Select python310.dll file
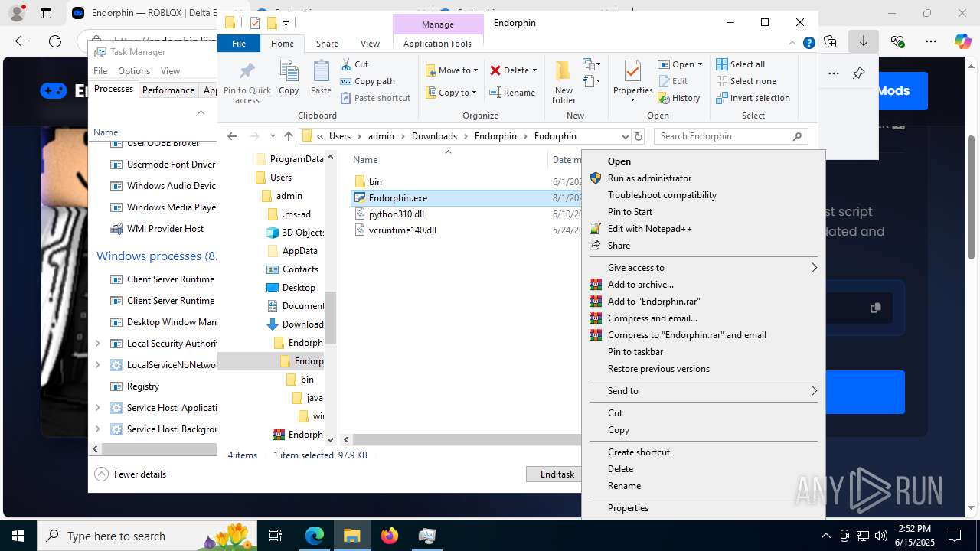The width and height of the screenshot is (980, 551). pos(396,214)
